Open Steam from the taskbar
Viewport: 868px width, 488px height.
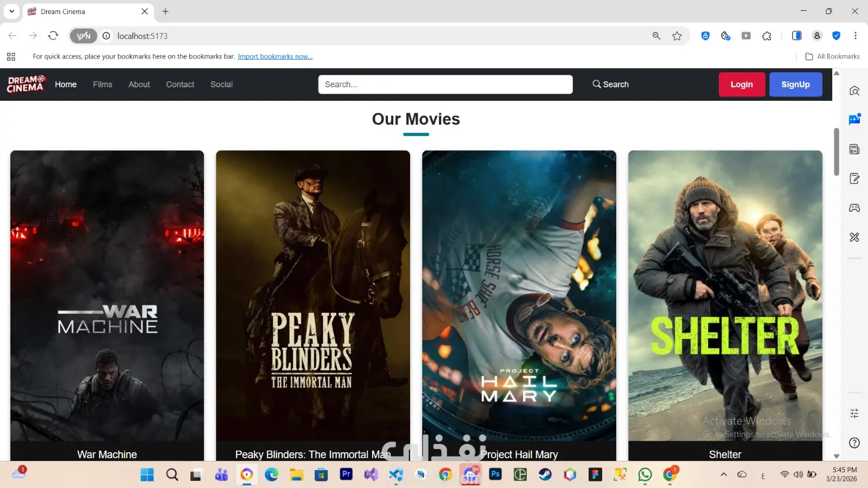[x=545, y=475]
